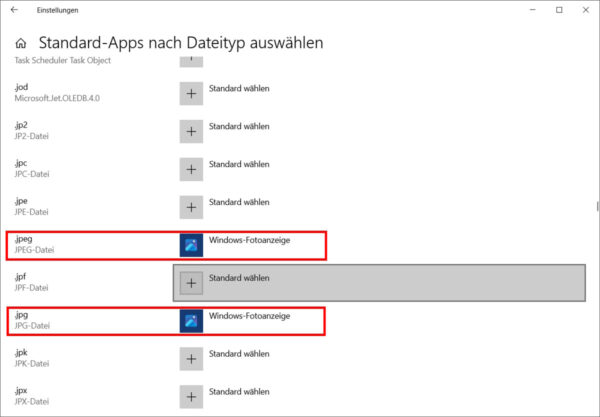Click the 'Microsoft.Jet.OLEDB.4.0' text
Image resolution: width=600 pixels, height=417 pixels.
(57, 98)
